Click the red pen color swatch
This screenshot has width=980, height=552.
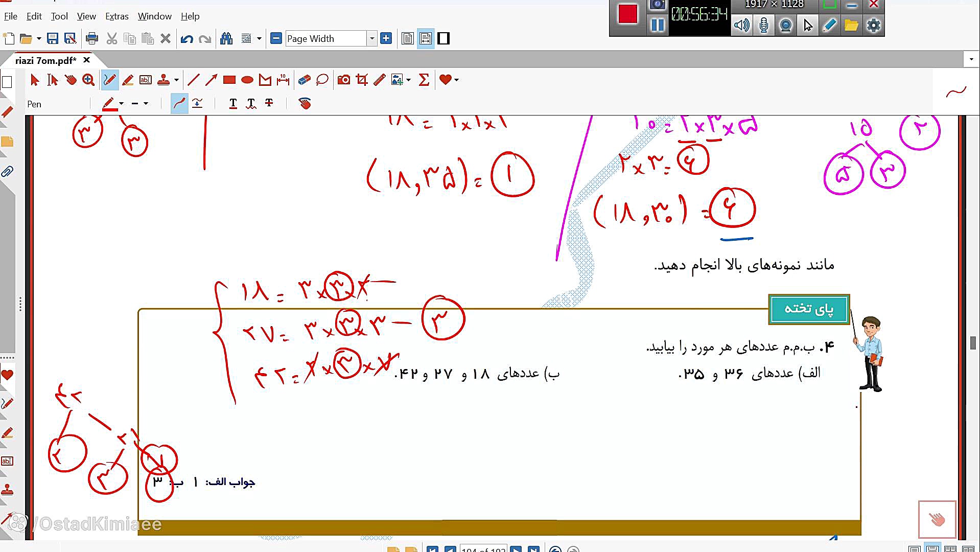pos(108,104)
